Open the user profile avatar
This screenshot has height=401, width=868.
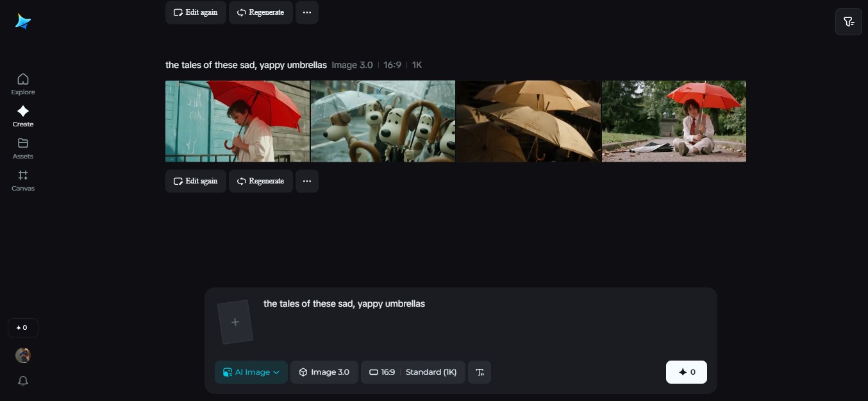click(23, 355)
